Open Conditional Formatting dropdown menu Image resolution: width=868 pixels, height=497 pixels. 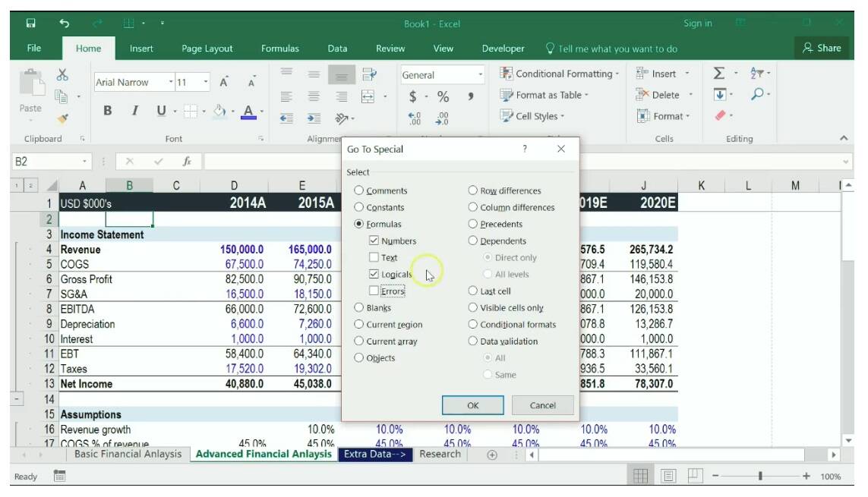[560, 74]
